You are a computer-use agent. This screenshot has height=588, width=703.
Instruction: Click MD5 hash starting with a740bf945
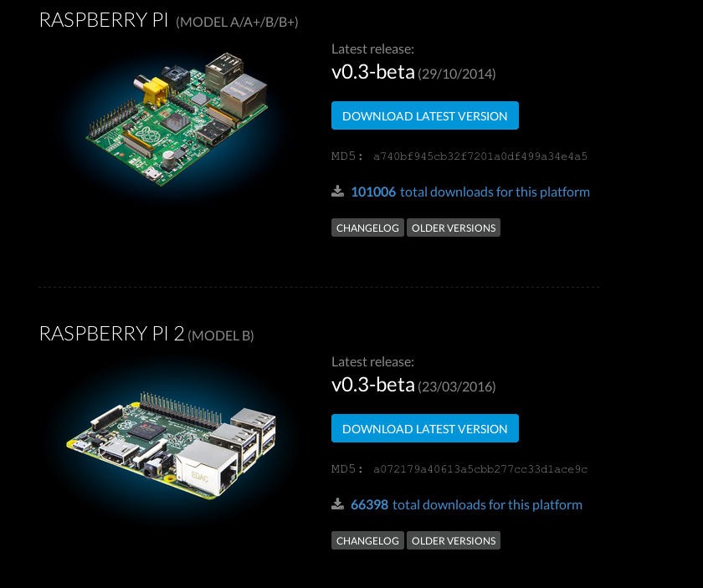(x=480, y=156)
